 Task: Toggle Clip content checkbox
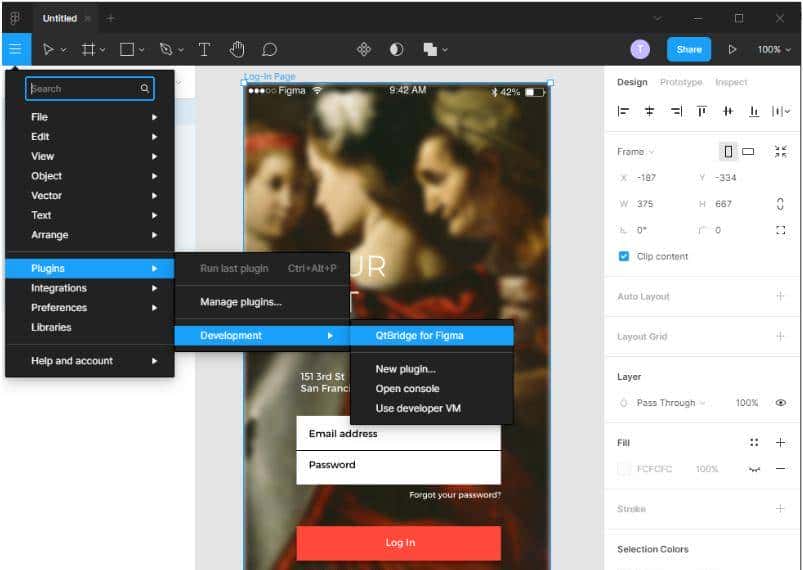click(623, 256)
